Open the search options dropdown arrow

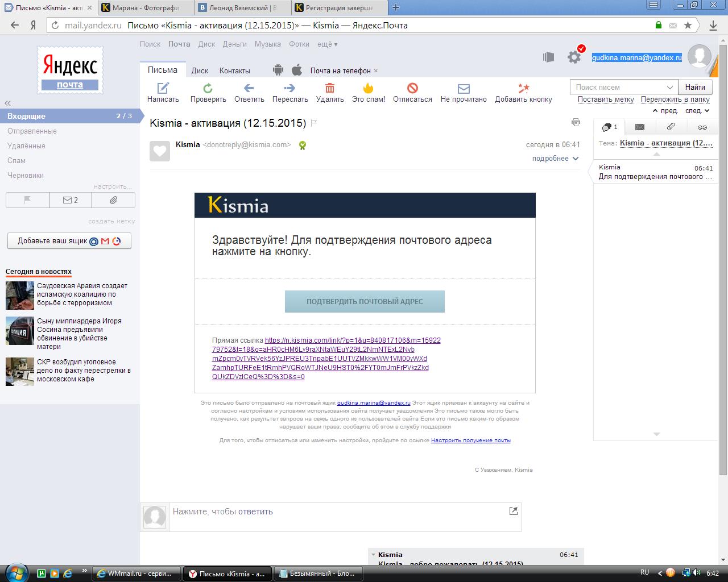coord(670,87)
